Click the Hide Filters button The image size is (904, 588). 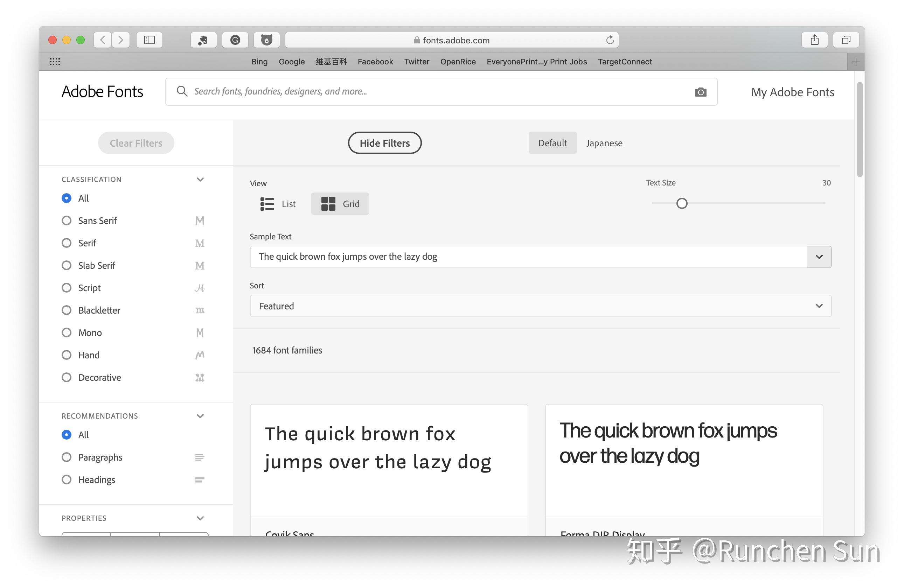point(384,143)
